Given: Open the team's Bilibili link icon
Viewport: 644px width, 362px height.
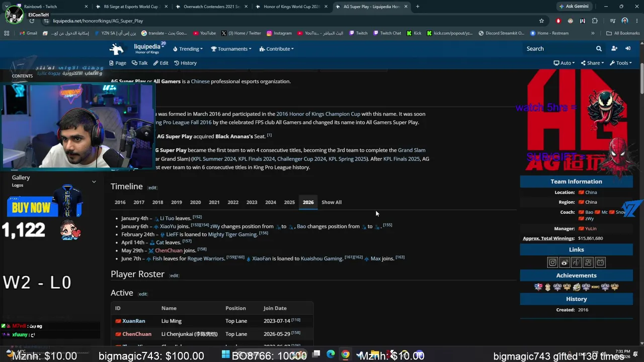Looking at the screenshot, I should (600, 262).
